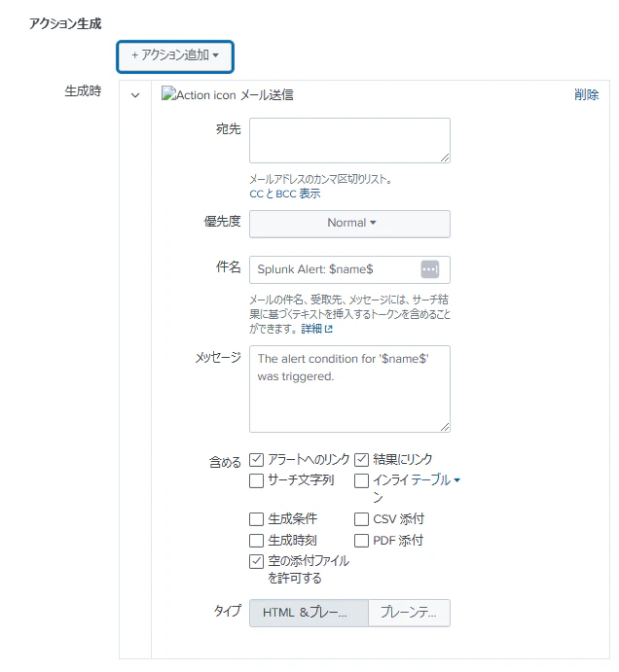619x672 pixels.
Task: Click the メッセージ text area resize handle
Action: (445, 427)
